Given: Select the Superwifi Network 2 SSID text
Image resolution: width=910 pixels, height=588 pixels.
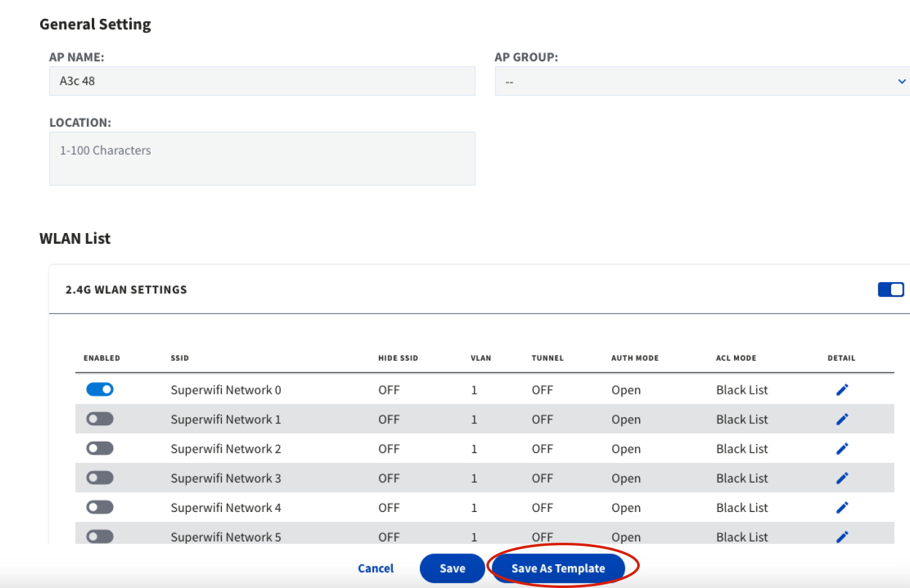Looking at the screenshot, I should [x=226, y=449].
